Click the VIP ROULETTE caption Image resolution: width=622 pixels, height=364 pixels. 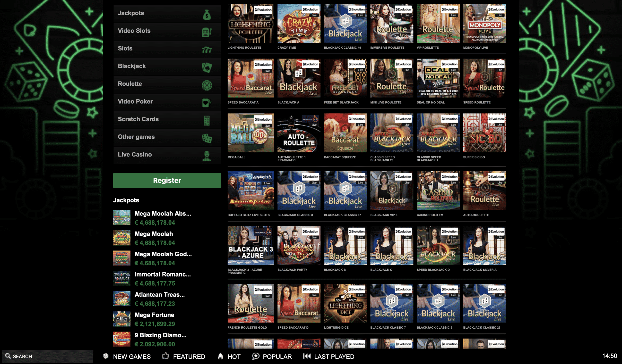point(427,48)
